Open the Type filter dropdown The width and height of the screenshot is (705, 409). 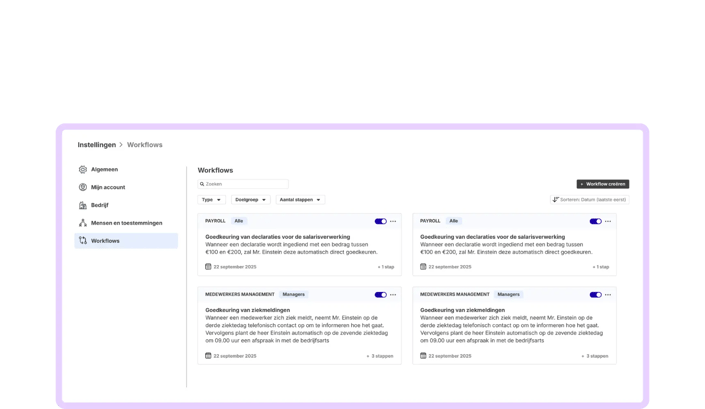[x=211, y=200]
